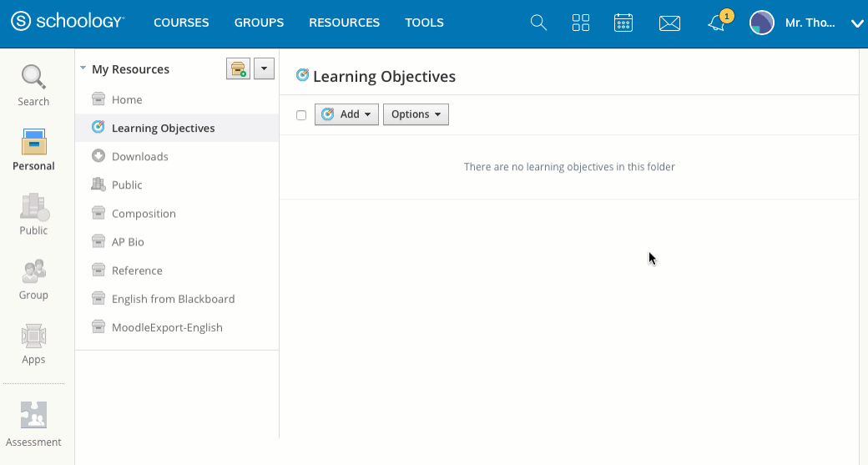Image resolution: width=868 pixels, height=465 pixels.
Task: Expand the user account menu arrow
Action: pos(856,23)
